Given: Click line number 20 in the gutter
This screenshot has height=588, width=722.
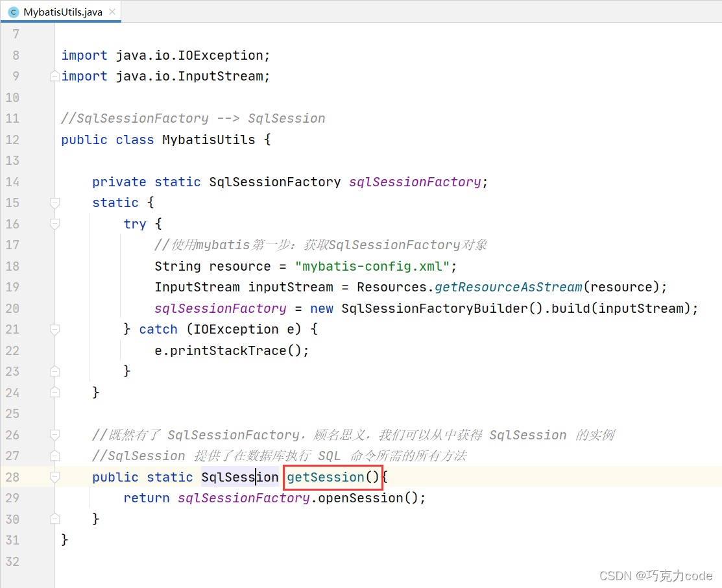Looking at the screenshot, I should (12, 308).
